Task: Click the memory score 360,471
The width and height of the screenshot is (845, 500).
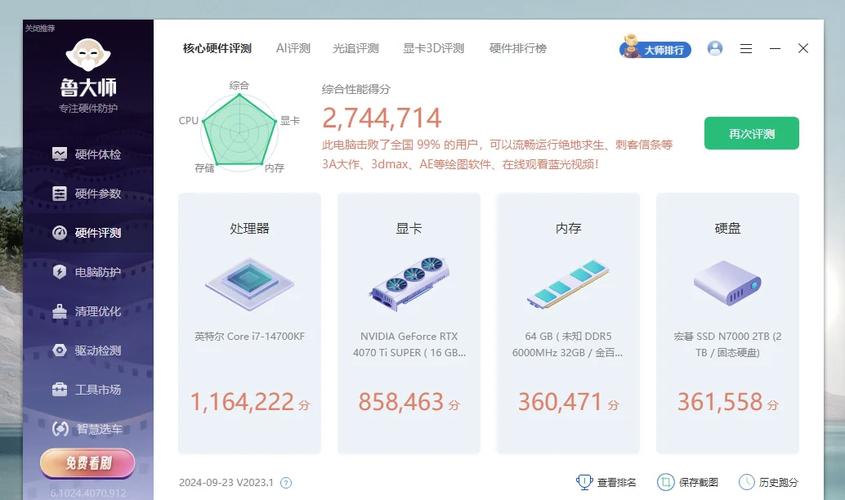Action: pyautogui.click(x=560, y=402)
